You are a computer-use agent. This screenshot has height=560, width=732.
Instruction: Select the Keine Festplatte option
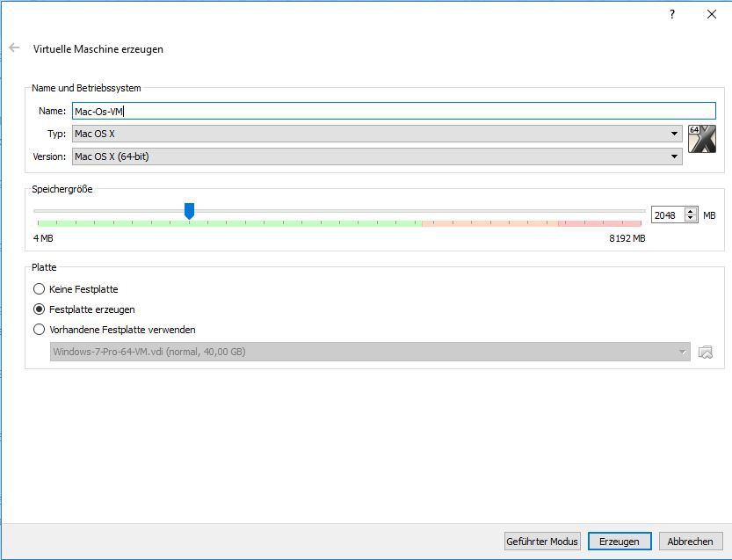(x=39, y=289)
